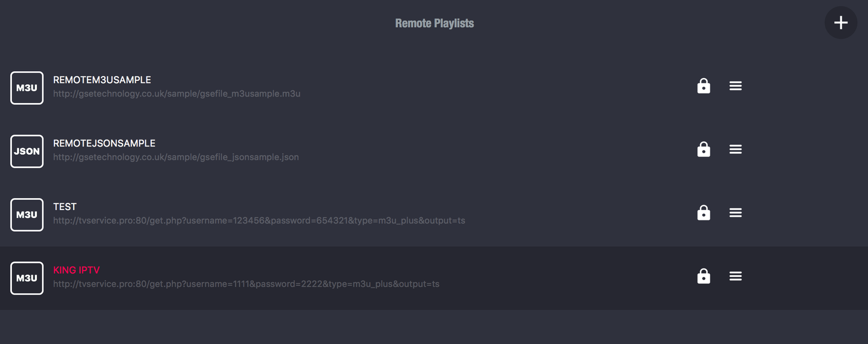Click the M3U icon for KING IPTV

tap(27, 278)
